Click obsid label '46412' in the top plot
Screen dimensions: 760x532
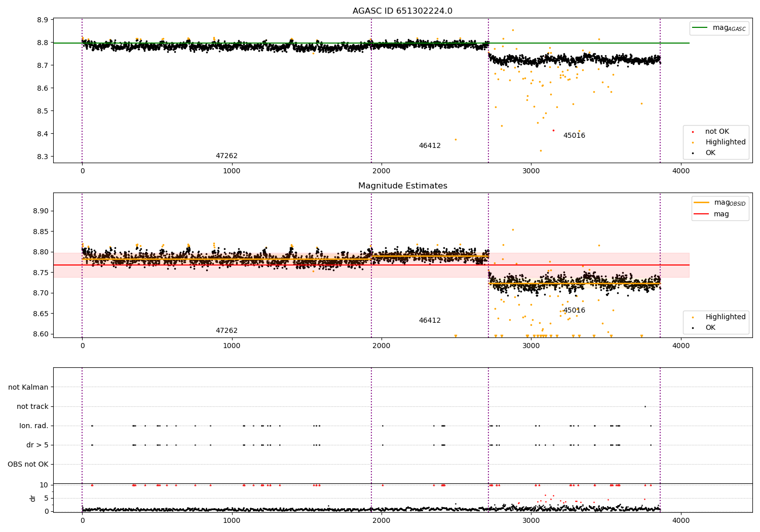(x=430, y=146)
